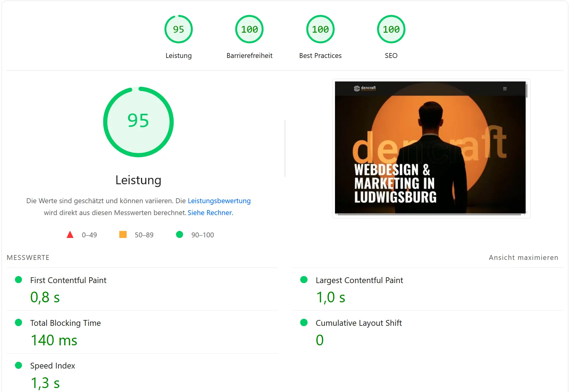Click the Leistung score gauge showing 95
The width and height of the screenshot is (569, 392).
(178, 29)
